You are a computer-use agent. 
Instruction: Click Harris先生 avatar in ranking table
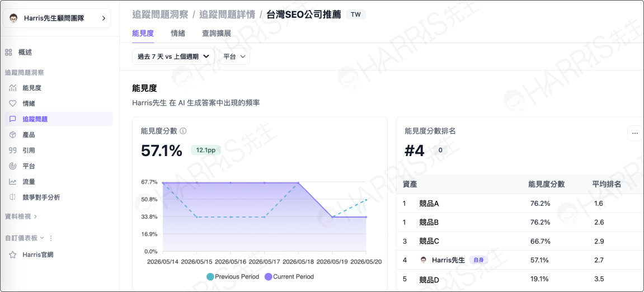pos(424,260)
